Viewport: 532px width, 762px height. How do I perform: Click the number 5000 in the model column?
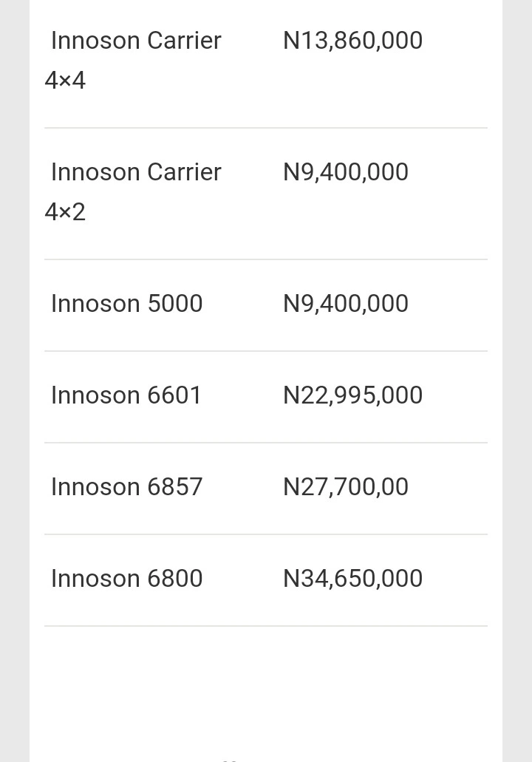(175, 304)
